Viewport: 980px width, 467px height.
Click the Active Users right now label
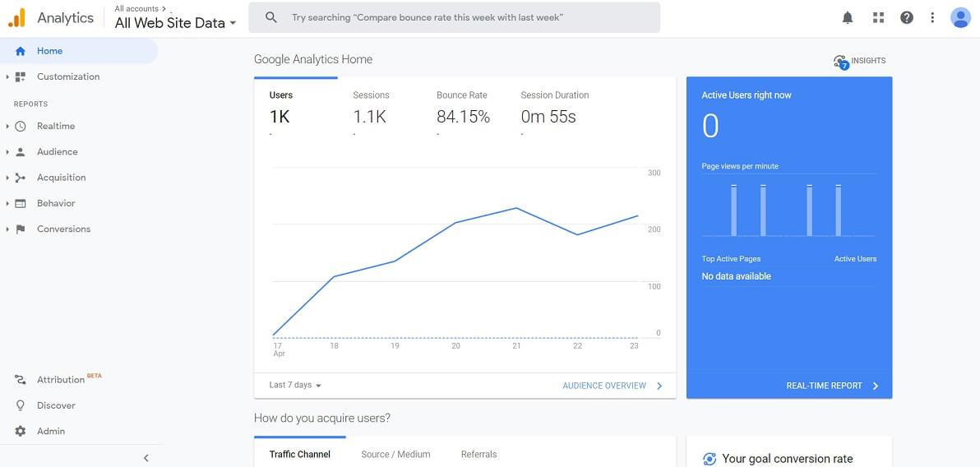[x=747, y=95]
